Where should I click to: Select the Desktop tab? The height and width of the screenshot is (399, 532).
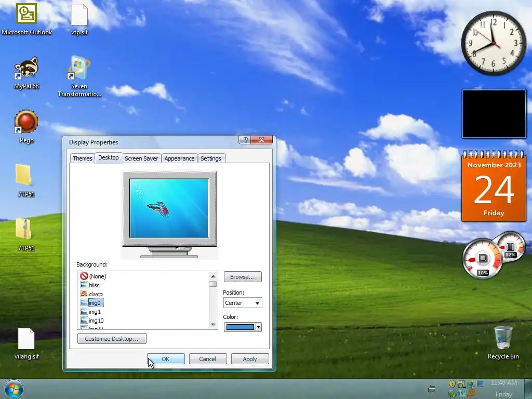(x=109, y=157)
